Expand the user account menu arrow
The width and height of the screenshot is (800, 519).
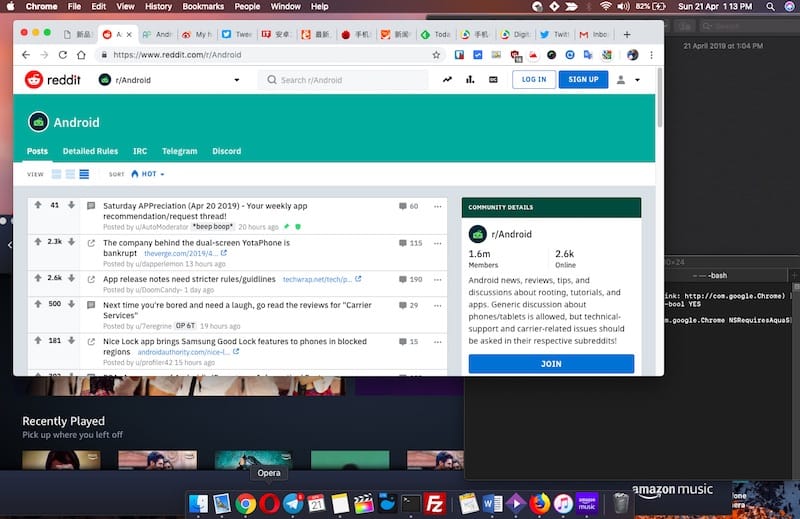click(x=637, y=80)
